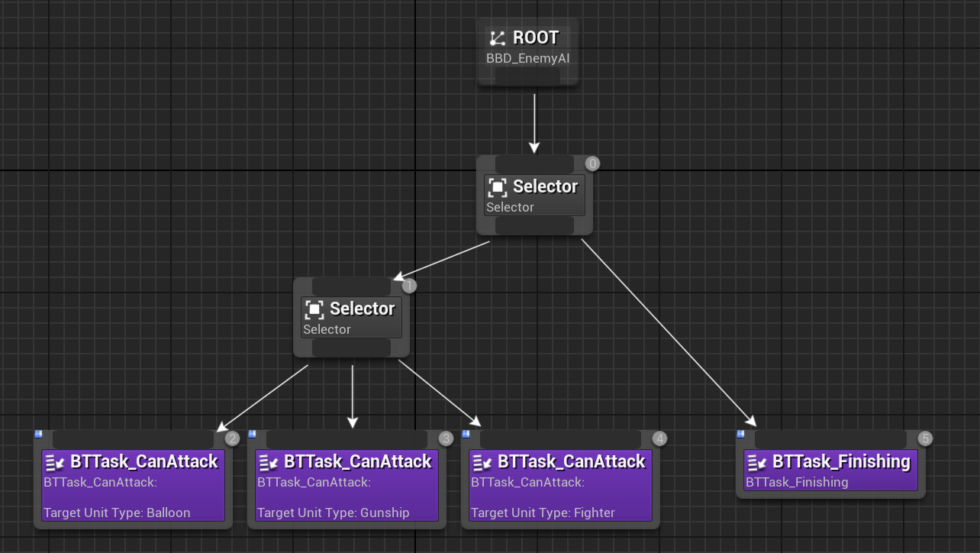
Task: Click the Fighter task's top input pin
Action: [560, 439]
